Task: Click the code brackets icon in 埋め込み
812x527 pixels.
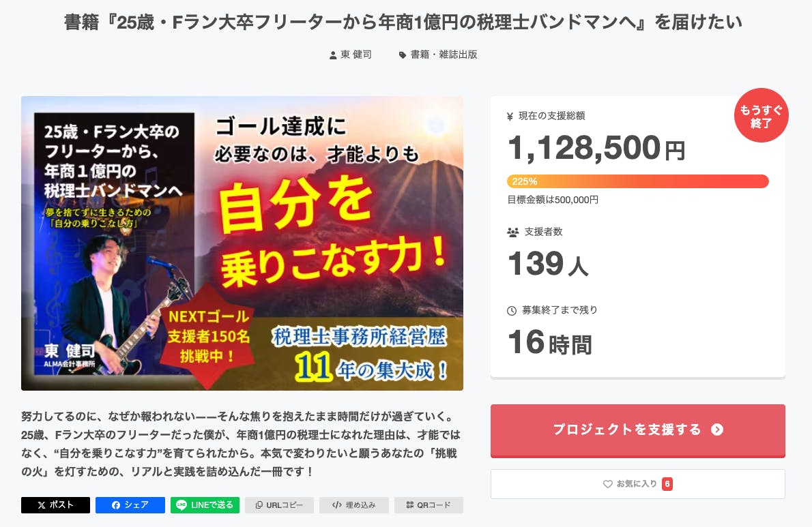Action: click(x=336, y=505)
